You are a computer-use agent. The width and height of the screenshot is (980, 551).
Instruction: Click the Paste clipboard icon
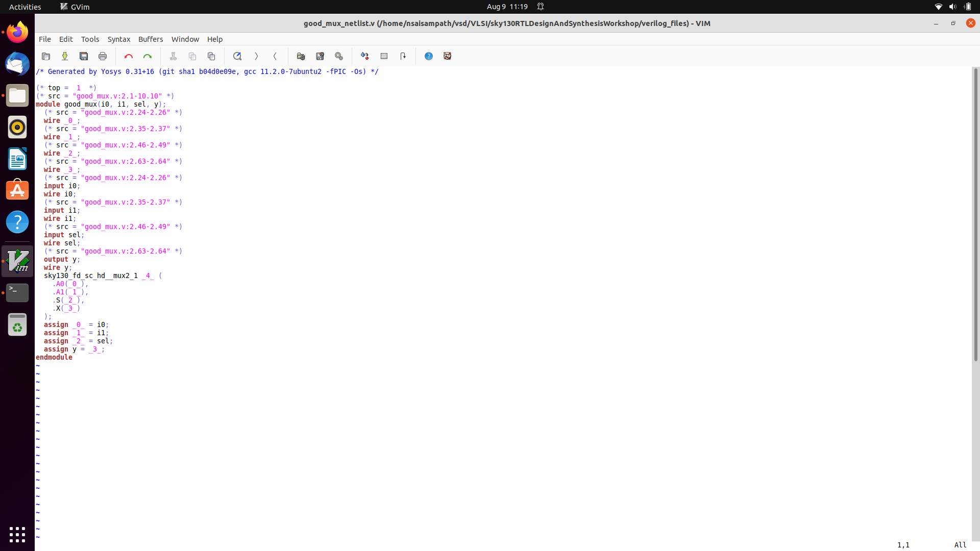click(211, 56)
